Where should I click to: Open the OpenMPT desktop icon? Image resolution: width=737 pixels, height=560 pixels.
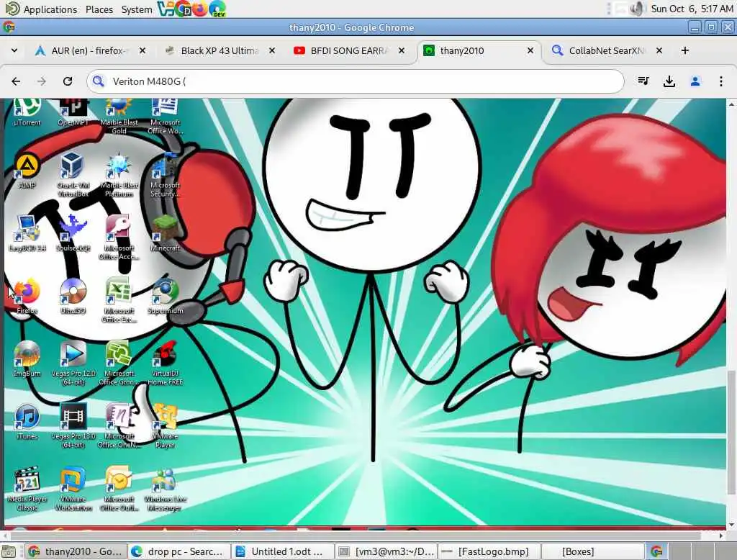[x=73, y=112]
